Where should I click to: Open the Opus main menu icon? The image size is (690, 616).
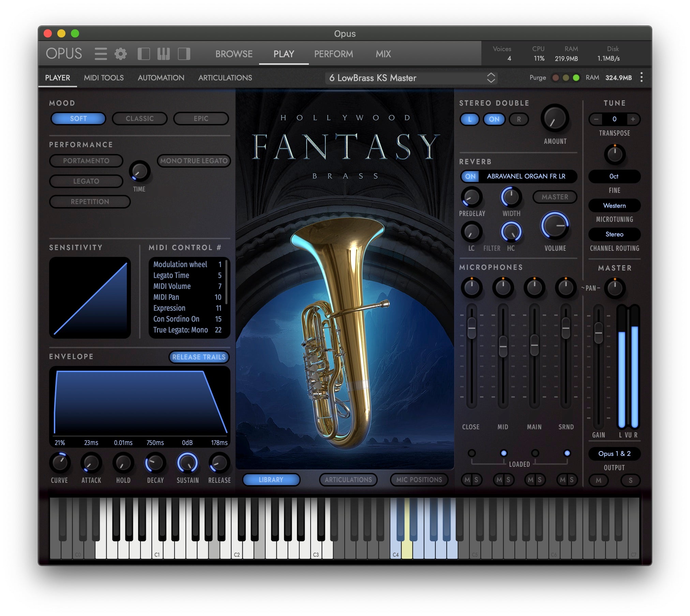point(101,54)
